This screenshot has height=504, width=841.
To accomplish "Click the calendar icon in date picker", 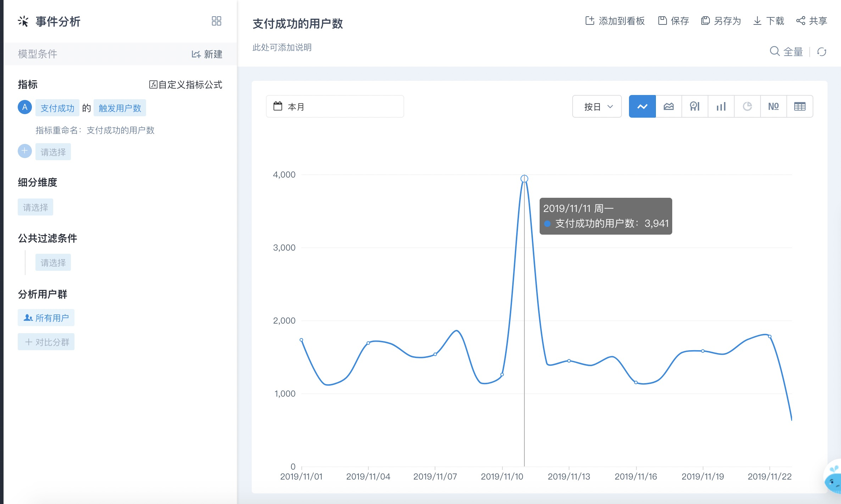I will pos(278,106).
